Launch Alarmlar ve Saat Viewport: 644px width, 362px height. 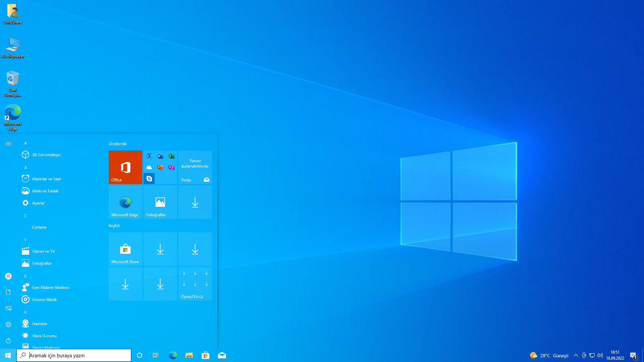click(x=60, y=179)
